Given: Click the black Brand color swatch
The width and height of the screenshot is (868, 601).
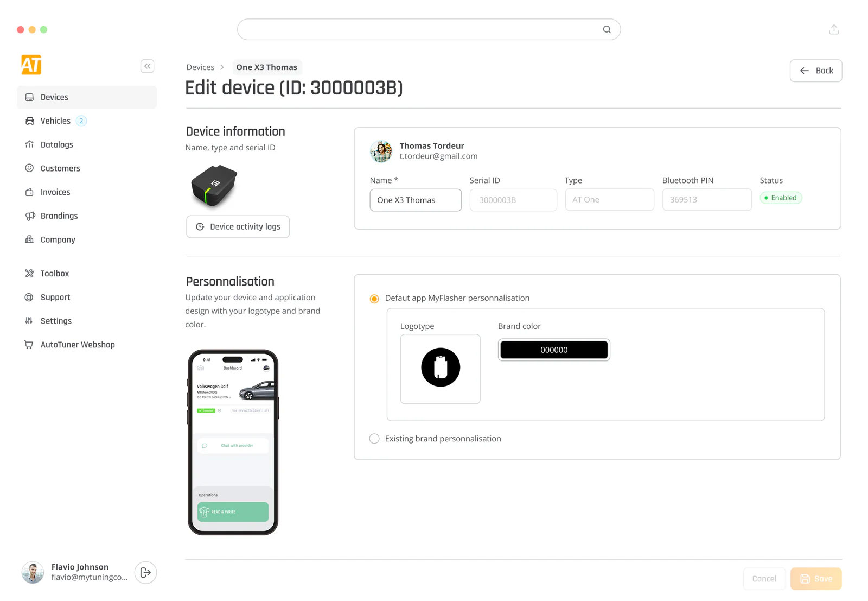Looking at the screenshot, I should click(x=553, y=350).
